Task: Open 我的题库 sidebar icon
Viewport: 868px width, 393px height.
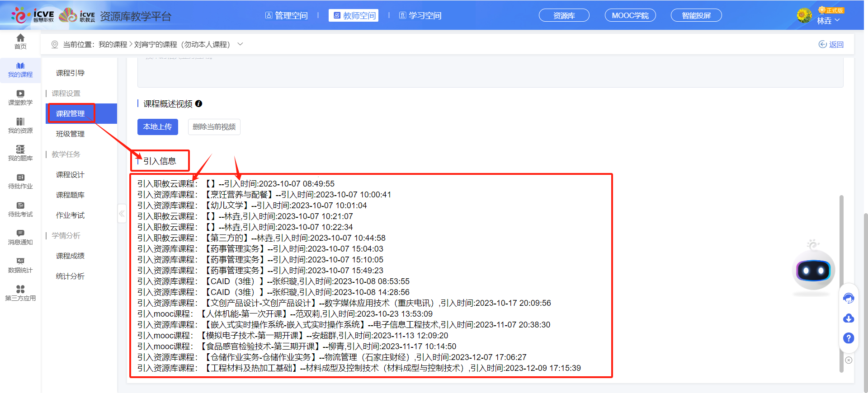Action: [20, 153]
